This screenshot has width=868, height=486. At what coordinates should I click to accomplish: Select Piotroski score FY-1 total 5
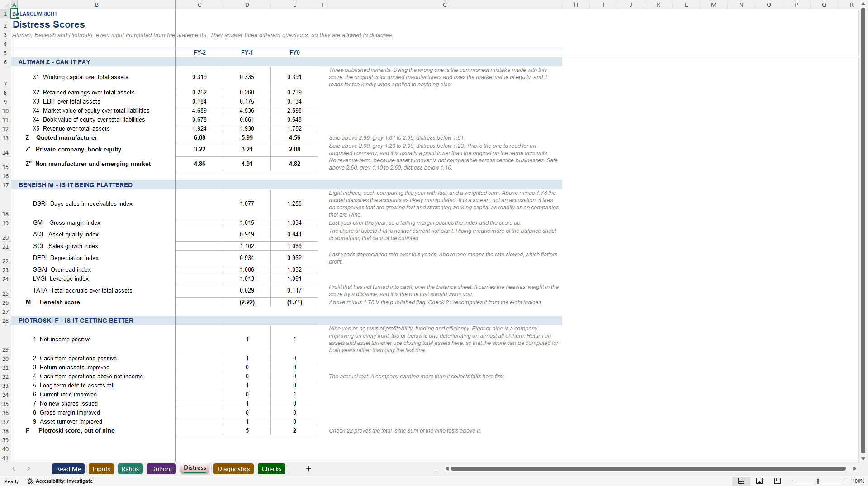pyautogui.click(x=247, y=431)
